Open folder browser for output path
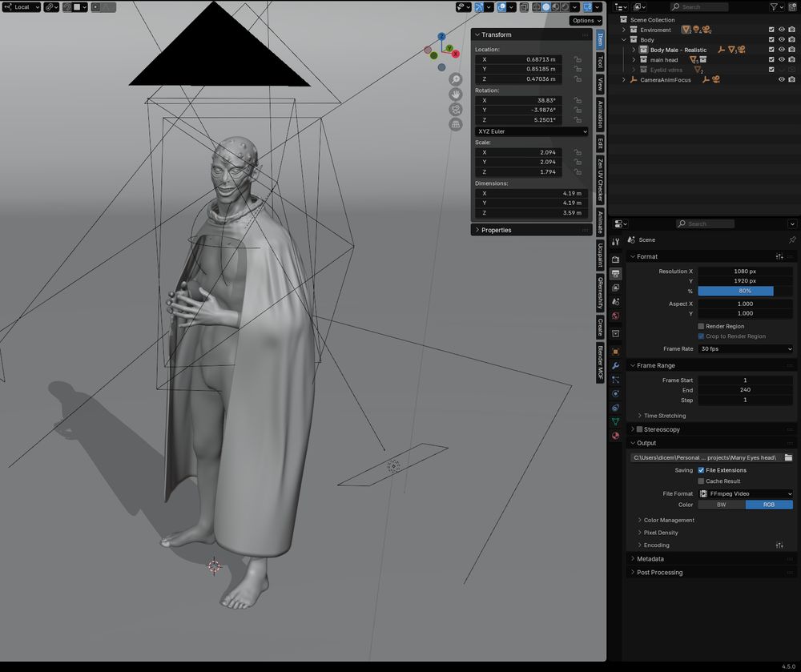 point(788,457)
